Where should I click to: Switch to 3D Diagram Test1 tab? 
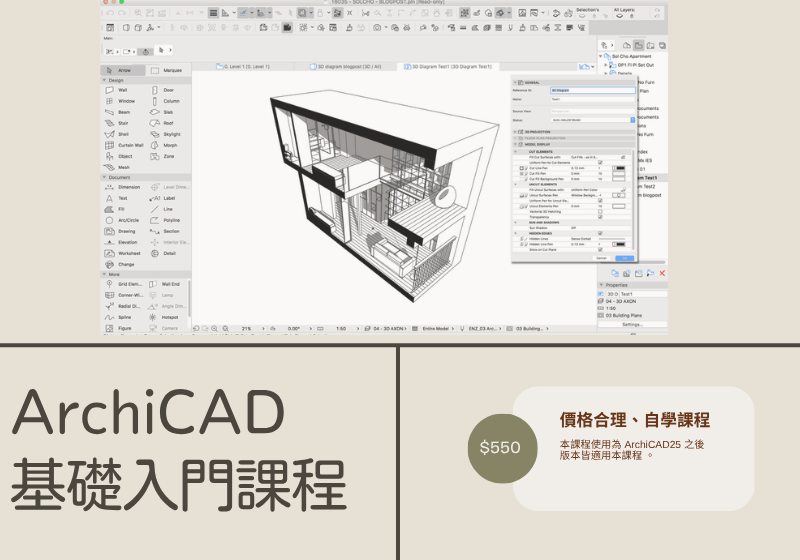pos(447,66)
